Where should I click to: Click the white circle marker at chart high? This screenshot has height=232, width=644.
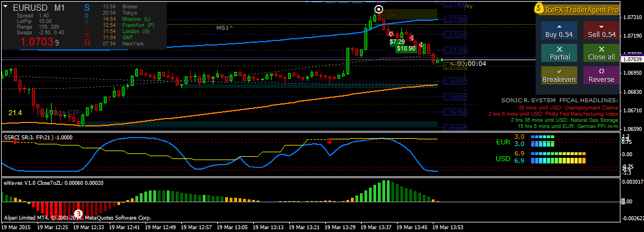pyautogui.click(x=379, y=9)
